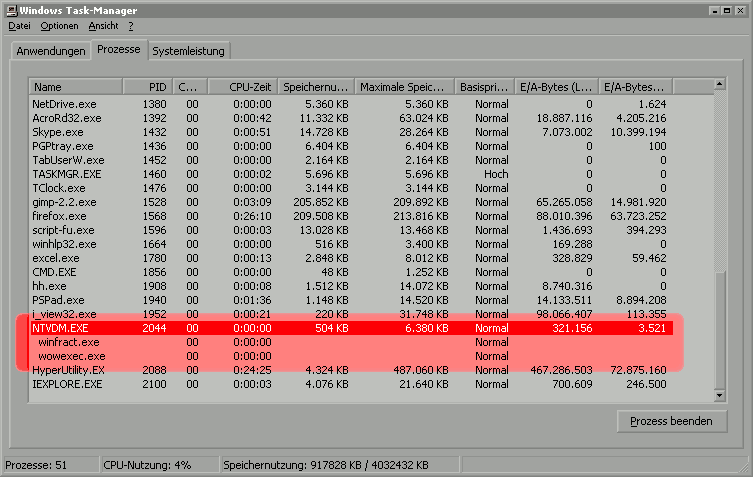The height and width of the screenshot is (477, 753).
Task: Select the NTVDM.EXE process
Action: point(351,328)
